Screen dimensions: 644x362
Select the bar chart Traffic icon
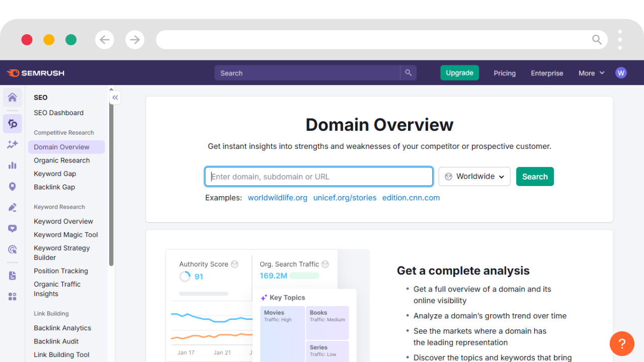point(13,165)
